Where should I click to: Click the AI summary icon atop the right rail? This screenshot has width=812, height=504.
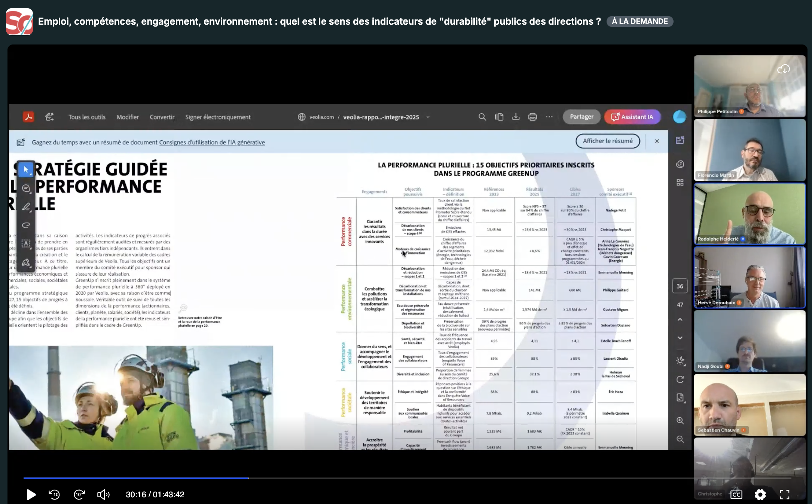tap(680, 140)
